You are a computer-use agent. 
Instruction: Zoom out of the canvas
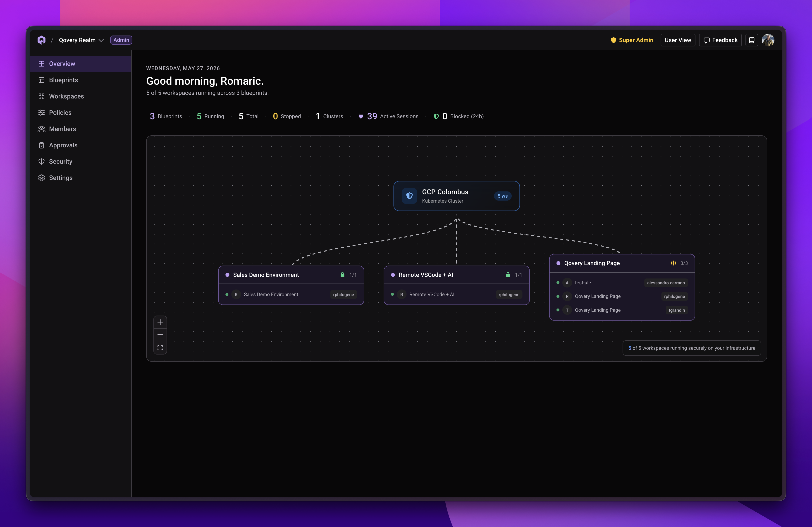click(x=160, y=335)
